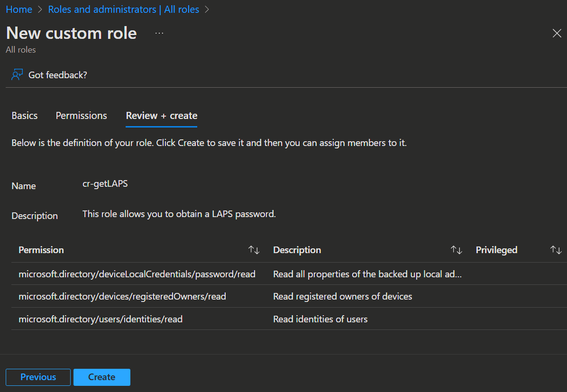Go back with the Previous button
Image resolution: width=567 pixels, height=392 pixels.
pos(38,377)
